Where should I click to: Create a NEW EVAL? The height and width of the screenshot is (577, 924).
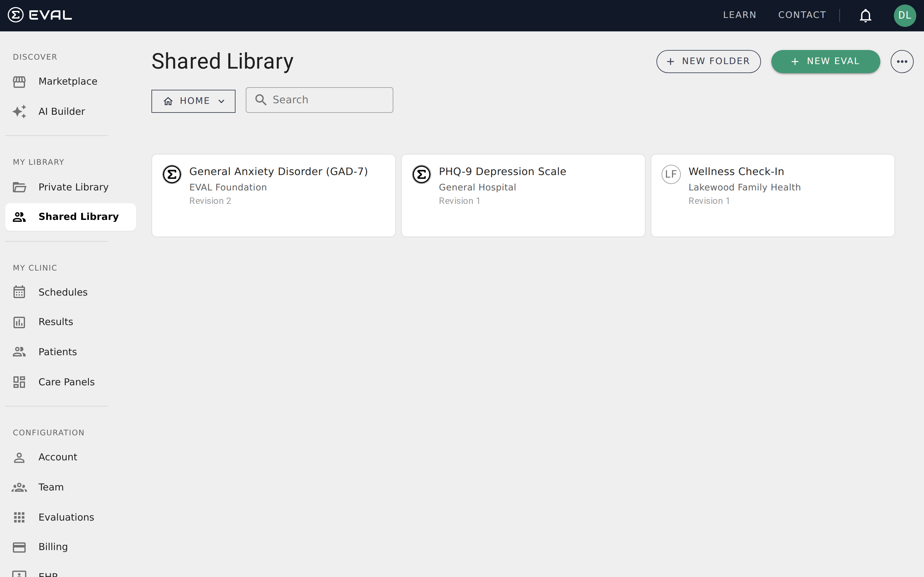point(826,61)
